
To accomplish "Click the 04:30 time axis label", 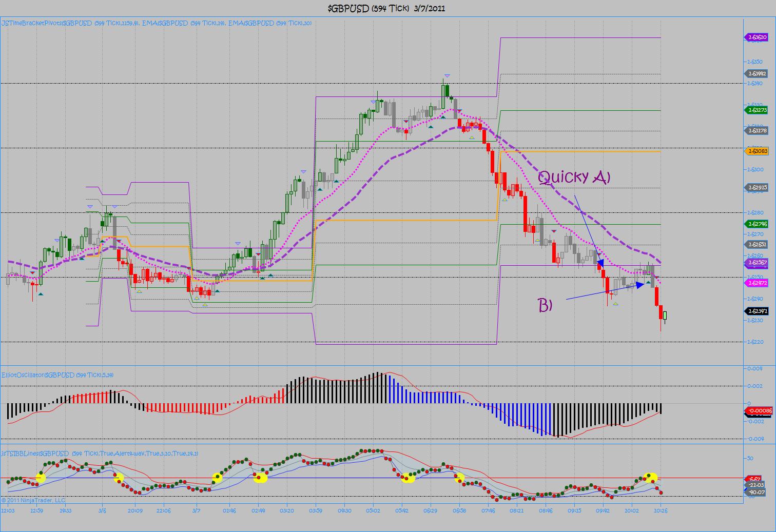I will 344,510.
